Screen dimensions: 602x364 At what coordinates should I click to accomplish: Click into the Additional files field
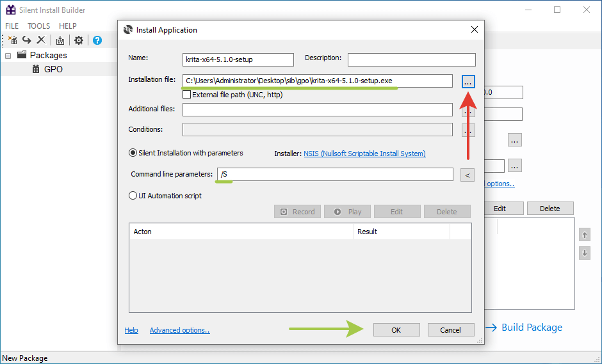318,109
